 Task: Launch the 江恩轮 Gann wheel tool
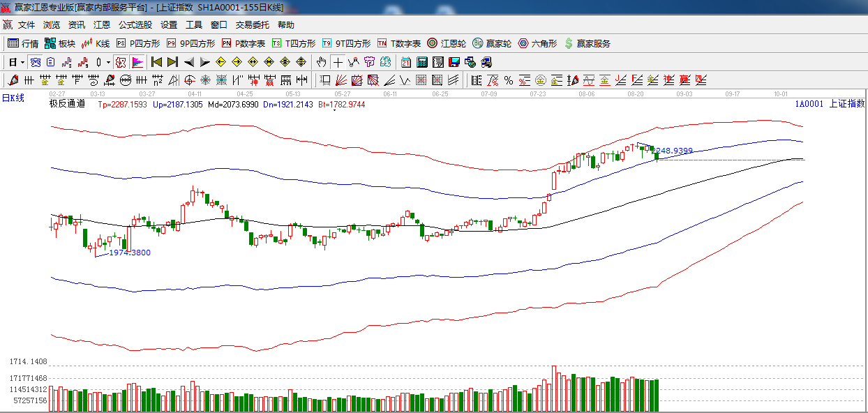[x=447, y=43]
